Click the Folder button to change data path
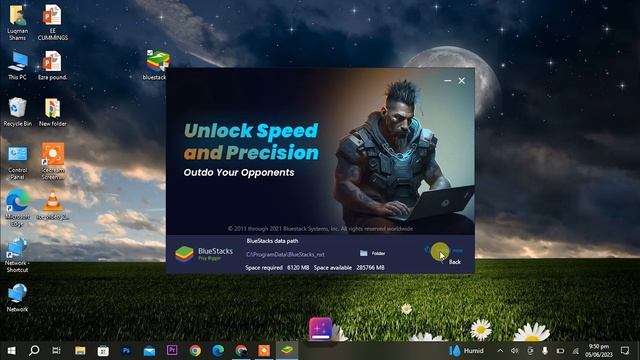The width and height of the screenshot is (640, 360). (372, 253)
